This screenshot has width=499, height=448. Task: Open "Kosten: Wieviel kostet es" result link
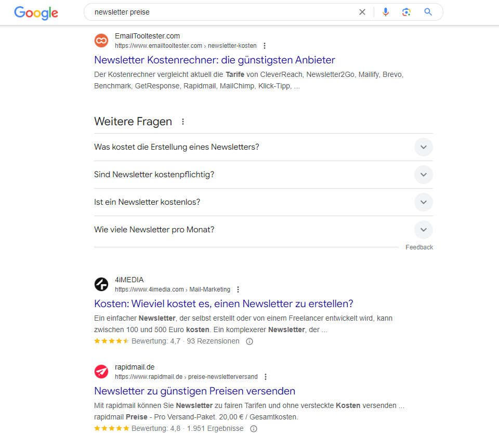pyautogui.click(x=224, y=304)
